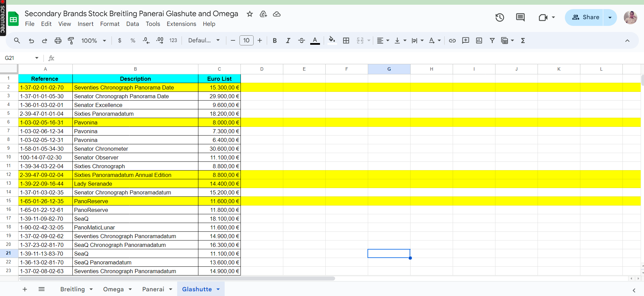The image size is (644, 296).
Task: Select the 'Euro List' header cell
Action: click(x=219, y=79)
